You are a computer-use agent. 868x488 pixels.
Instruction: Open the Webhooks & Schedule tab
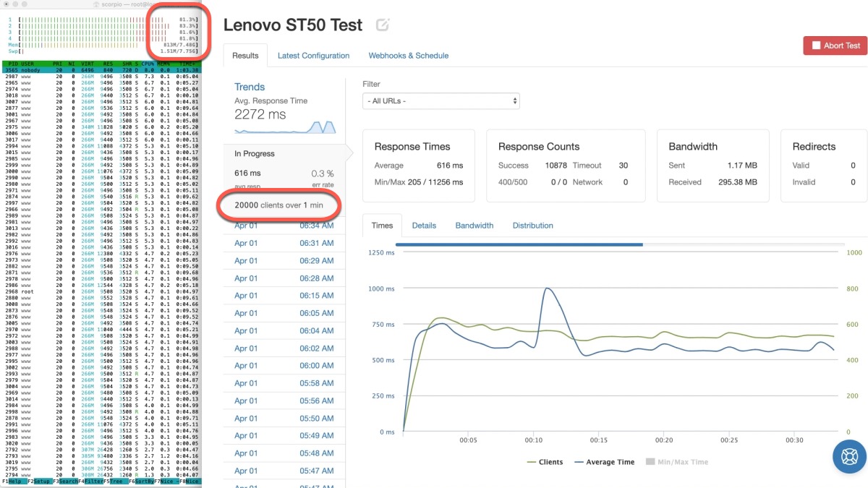click(408, 56)
